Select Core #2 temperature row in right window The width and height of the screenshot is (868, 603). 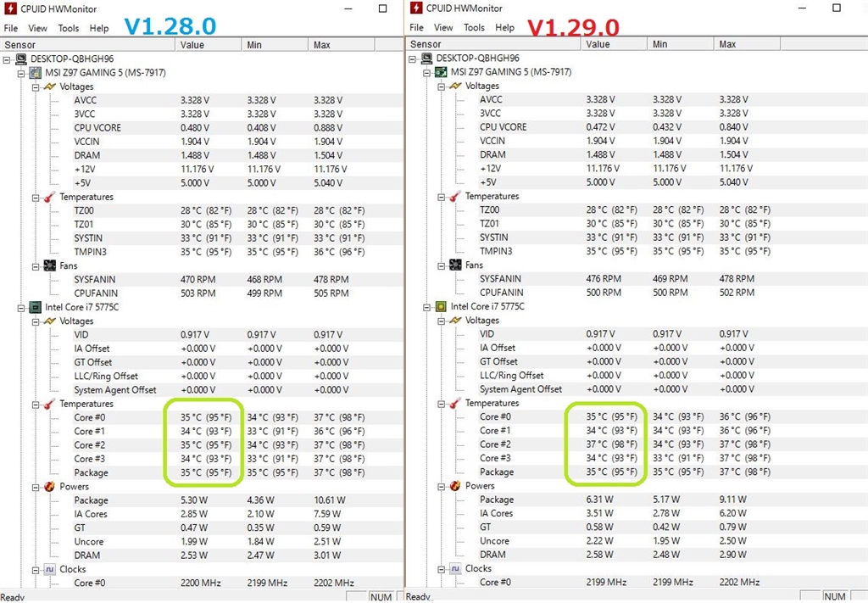[672, 444]
